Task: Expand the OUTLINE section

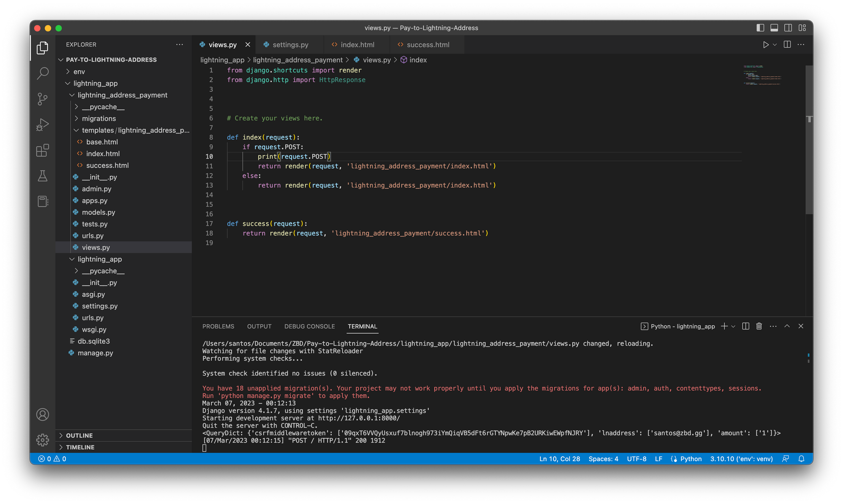Action: coord(123,435)
